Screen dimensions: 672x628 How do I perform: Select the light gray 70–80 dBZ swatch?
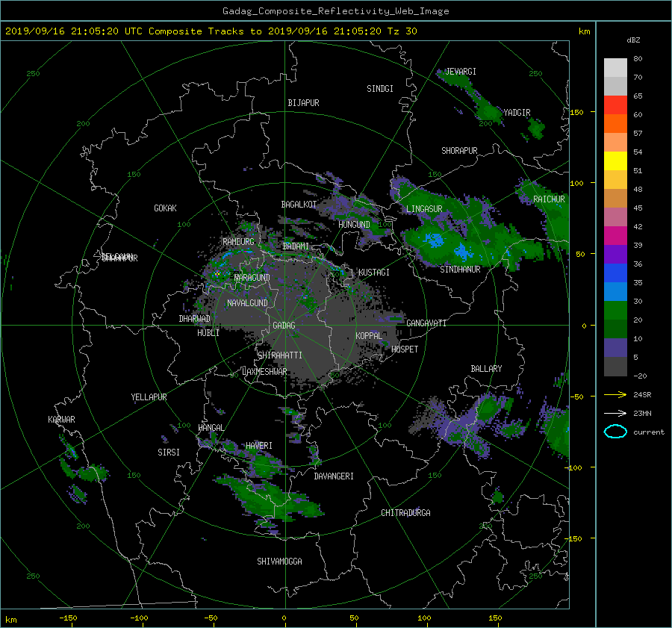[x=615, y=68]
